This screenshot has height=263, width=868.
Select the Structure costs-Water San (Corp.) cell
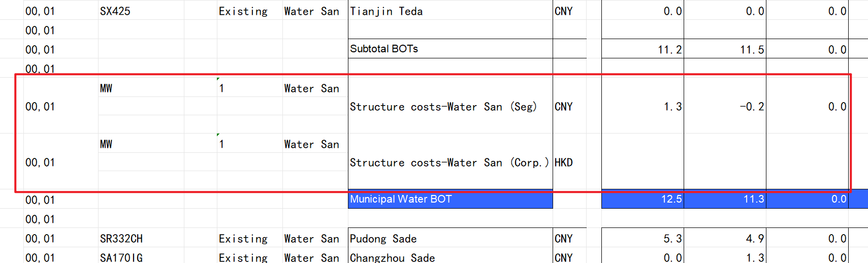pos(449,162)
